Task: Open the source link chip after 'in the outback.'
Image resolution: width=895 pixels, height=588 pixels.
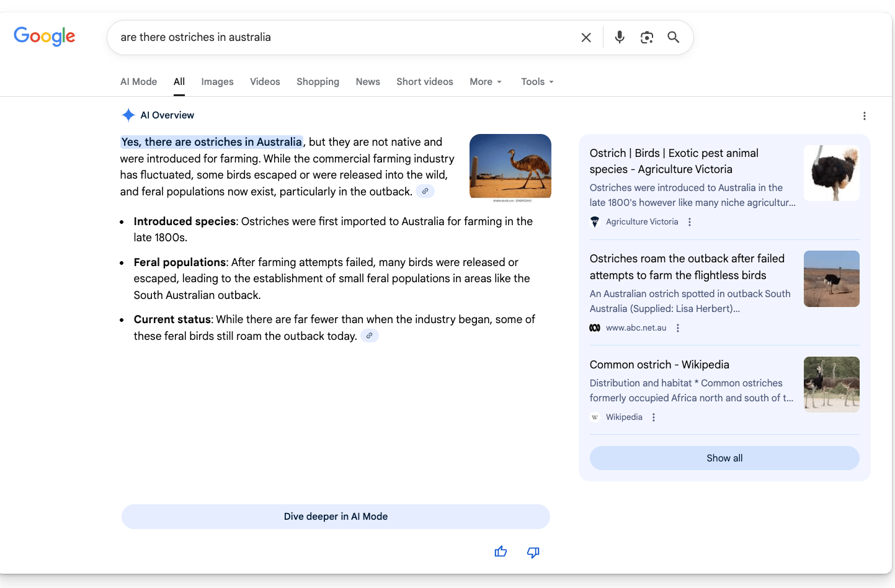Action: 425,191
